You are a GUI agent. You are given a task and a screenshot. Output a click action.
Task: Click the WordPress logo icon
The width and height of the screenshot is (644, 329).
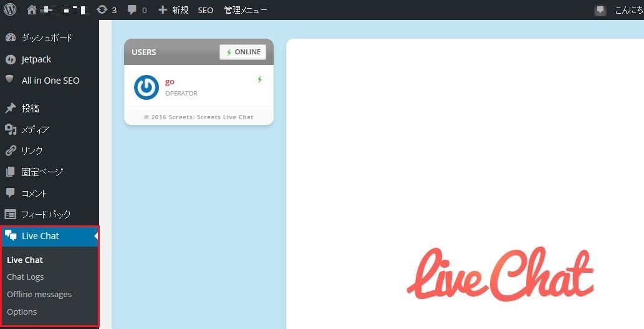10,9
